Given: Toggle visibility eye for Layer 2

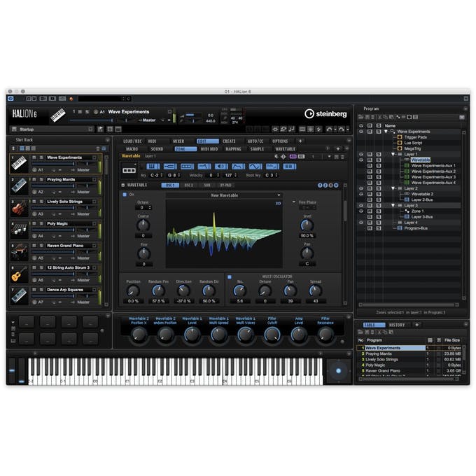Looking at the screenshot, I should (361, 188).
